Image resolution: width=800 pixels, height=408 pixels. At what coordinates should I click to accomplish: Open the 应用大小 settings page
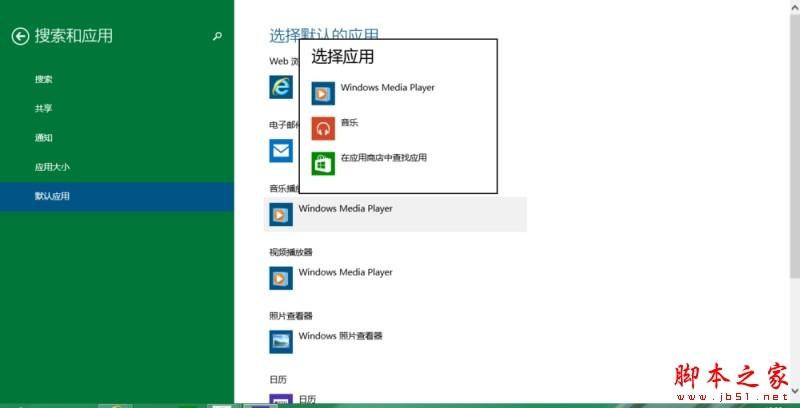pos(52,167)
